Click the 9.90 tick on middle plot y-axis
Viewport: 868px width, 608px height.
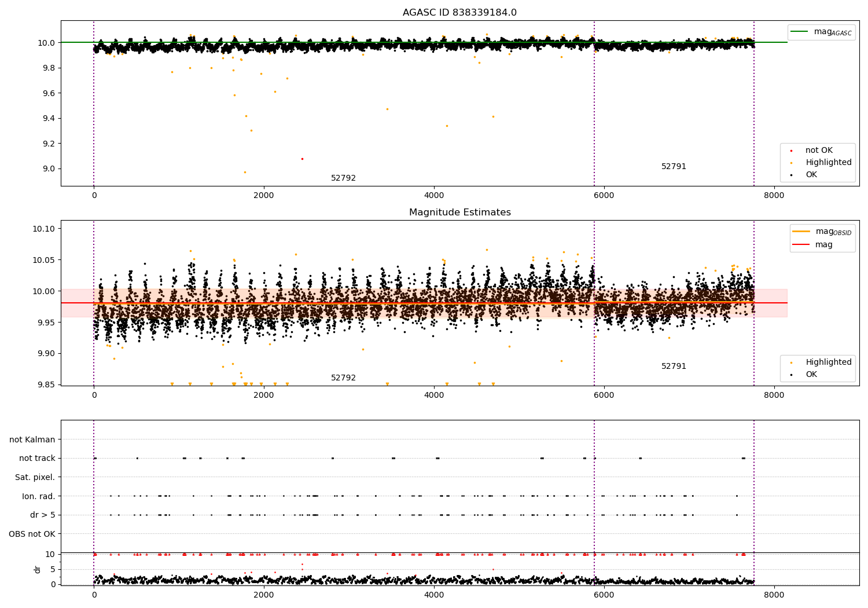46,354
